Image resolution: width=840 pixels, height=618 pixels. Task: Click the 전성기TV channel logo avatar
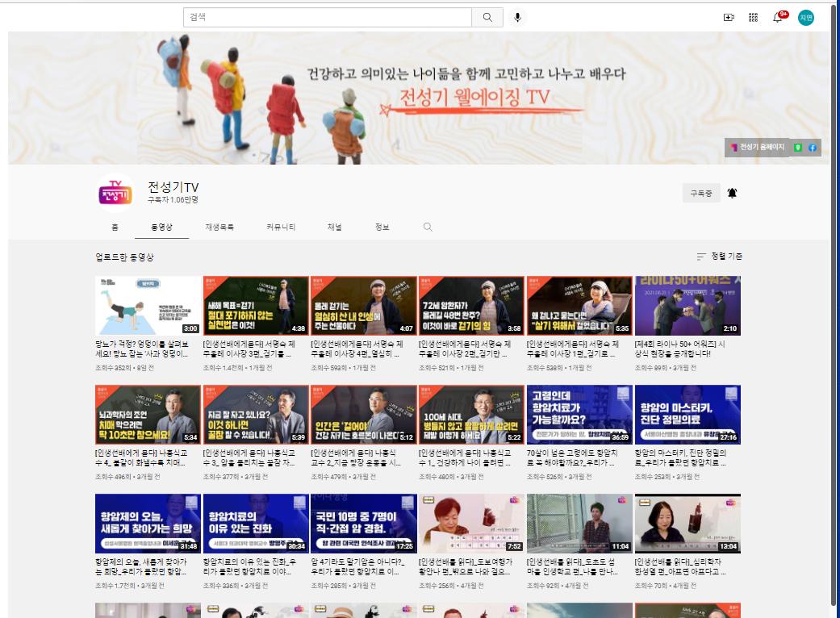pos(115,193)
